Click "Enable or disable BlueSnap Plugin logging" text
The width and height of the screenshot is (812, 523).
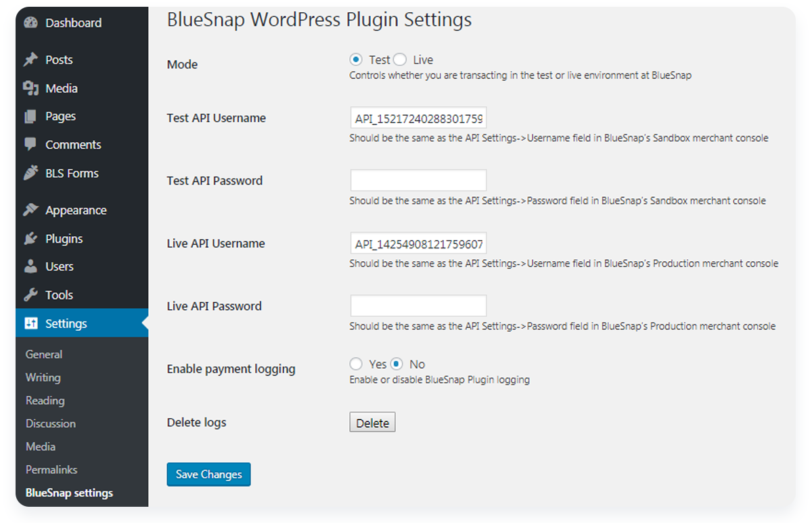439,380
